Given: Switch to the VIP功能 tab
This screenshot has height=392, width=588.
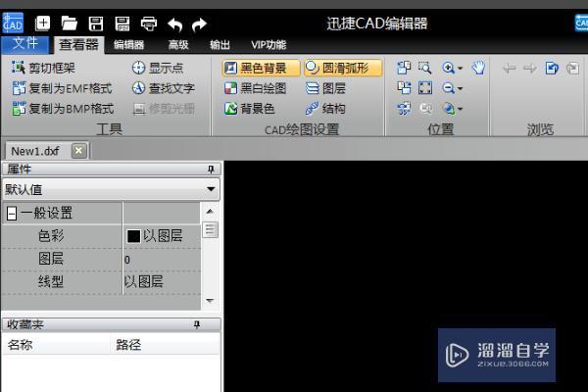Looking at the screenshot, I should 269,45.
